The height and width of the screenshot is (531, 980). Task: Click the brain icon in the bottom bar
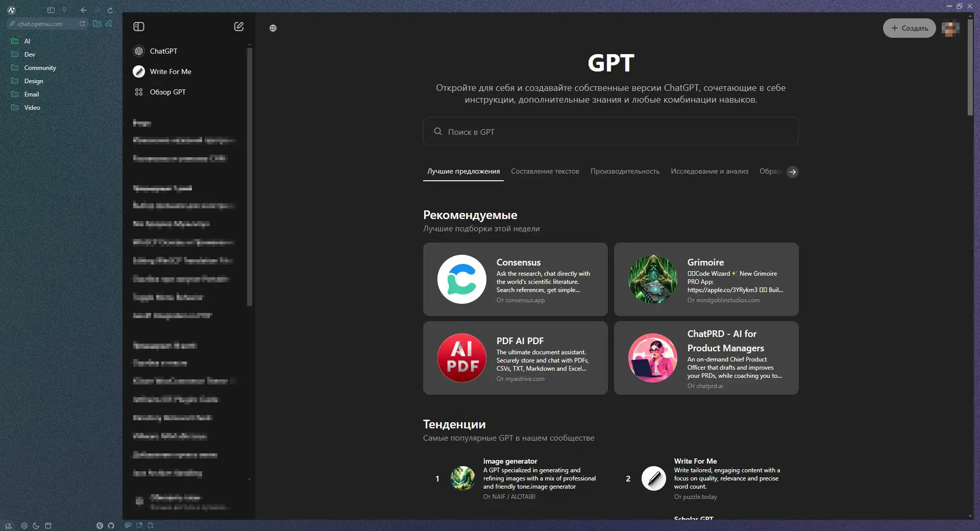128,525
